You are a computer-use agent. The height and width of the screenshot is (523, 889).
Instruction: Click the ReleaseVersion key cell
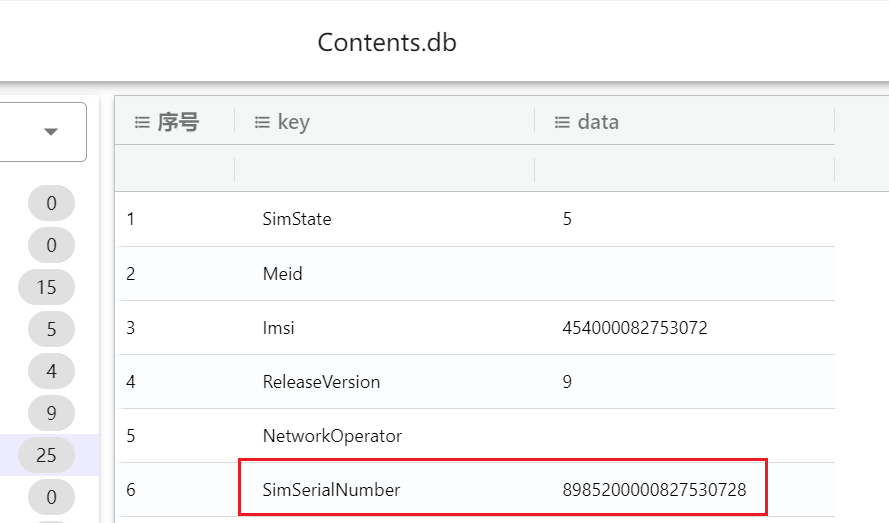(x=321, y=382)
